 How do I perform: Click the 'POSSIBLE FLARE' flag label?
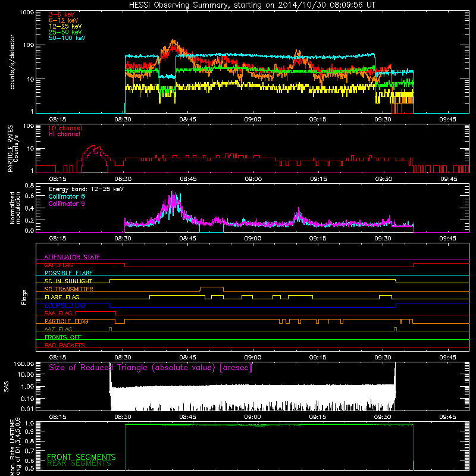click(68, 273)
